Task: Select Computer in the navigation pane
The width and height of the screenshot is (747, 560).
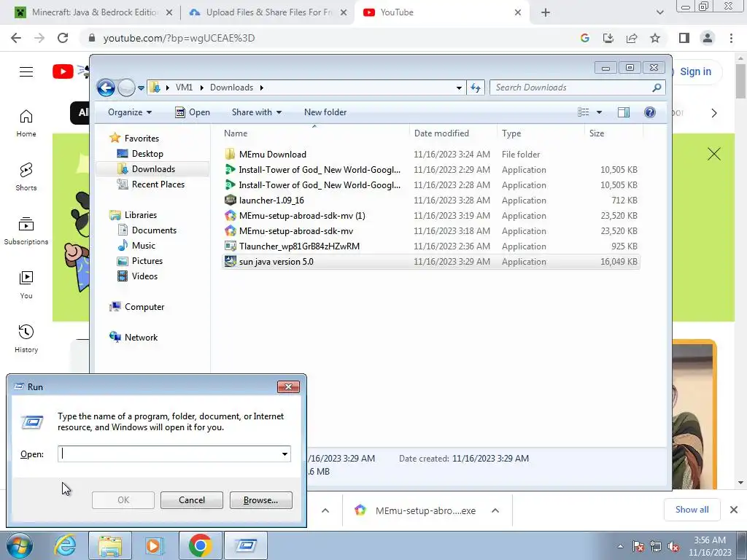Action: 144,307
